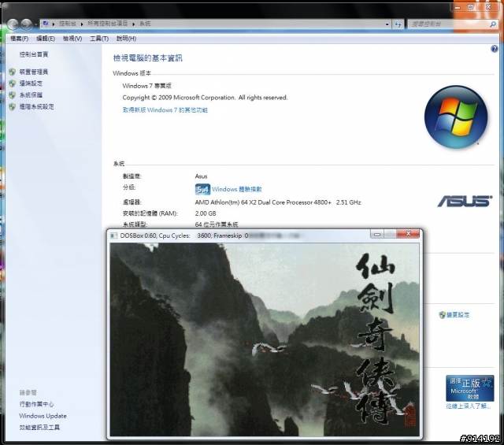Click 取得新版 Windows 7 的其他功能 link
Screen dimensions: 504x445
click(165, 110)
